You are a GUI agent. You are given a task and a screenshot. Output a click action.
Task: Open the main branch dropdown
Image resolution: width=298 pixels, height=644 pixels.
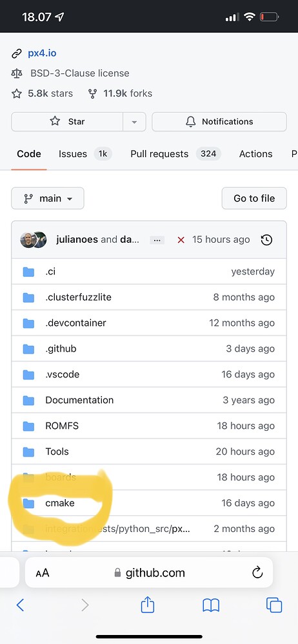pos(48,198)
